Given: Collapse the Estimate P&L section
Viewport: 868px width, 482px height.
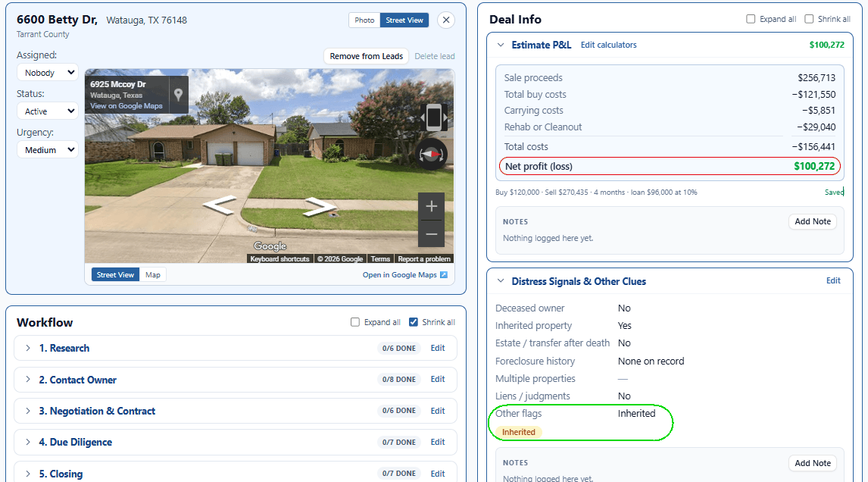Looking at the screenshot, I should (501, 45).
